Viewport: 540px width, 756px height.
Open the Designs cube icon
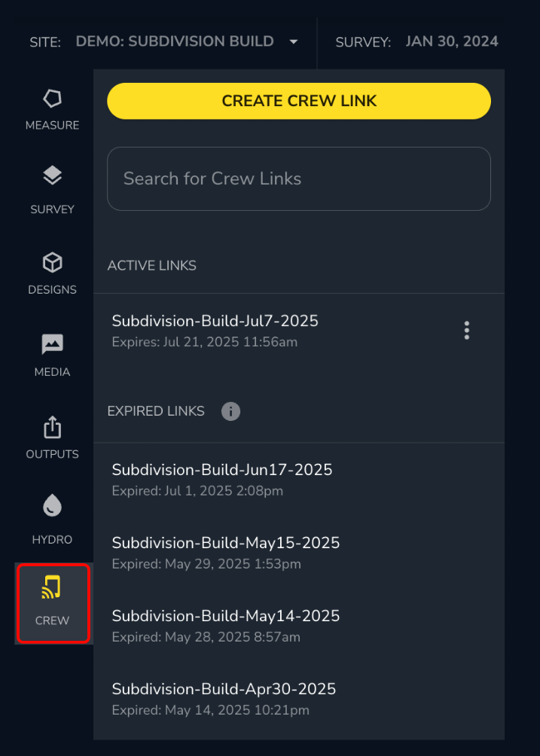(52, 263)
